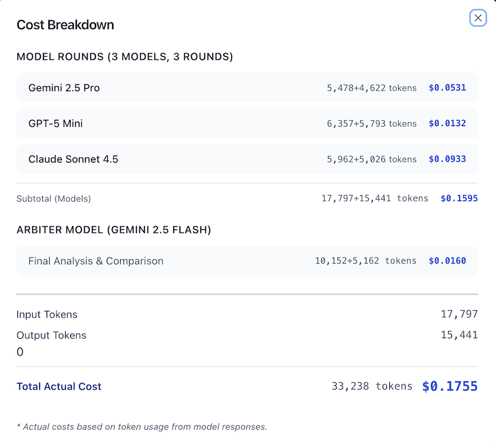Click the $0.0933 cost for Claude Sonnet
Screen dimensions: 496x448
[447, 159]
